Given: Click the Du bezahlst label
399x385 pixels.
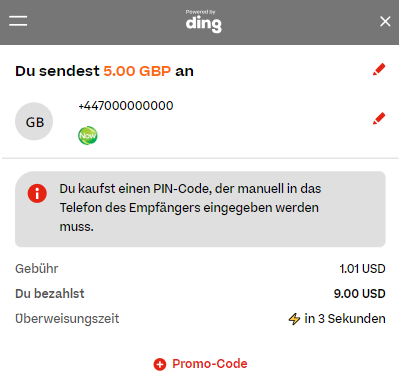Looking at the screenshot, I should pos(50,294).
